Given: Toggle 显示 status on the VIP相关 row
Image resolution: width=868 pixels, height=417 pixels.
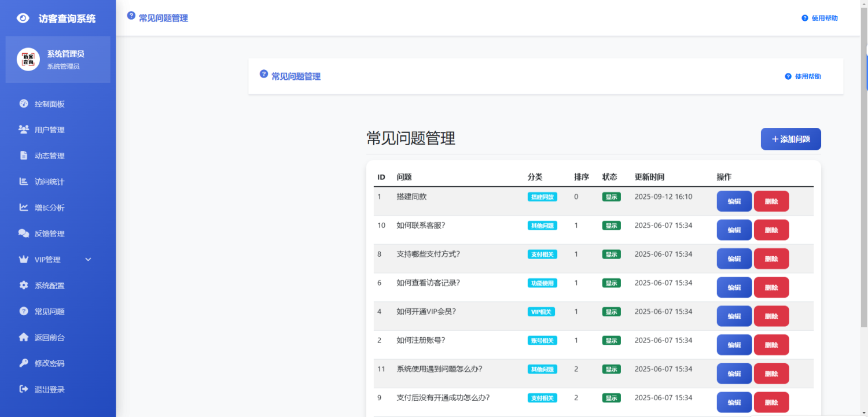Looking at the screenshot, I should tap(611, 311).
